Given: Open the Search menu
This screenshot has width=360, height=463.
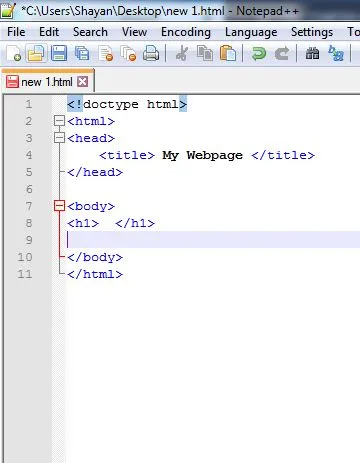Looking at the screenshot, I should point(90,32).
